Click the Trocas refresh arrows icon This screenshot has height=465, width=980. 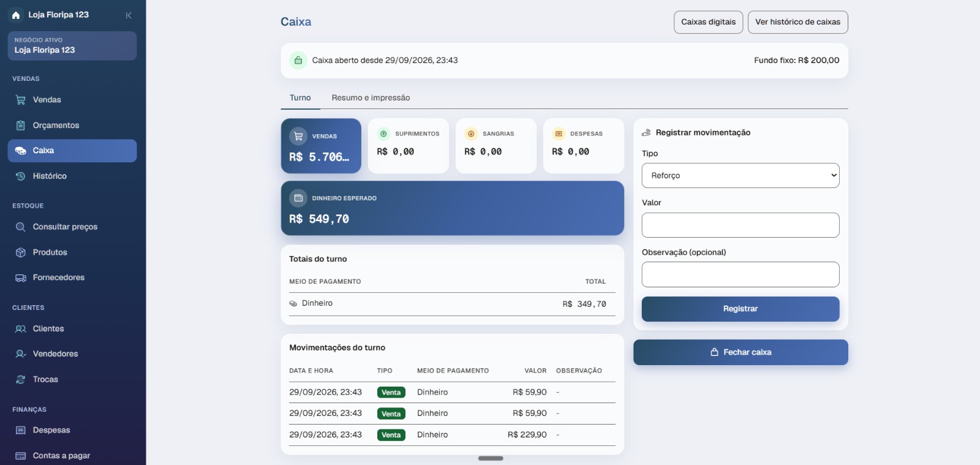point(21,380)
